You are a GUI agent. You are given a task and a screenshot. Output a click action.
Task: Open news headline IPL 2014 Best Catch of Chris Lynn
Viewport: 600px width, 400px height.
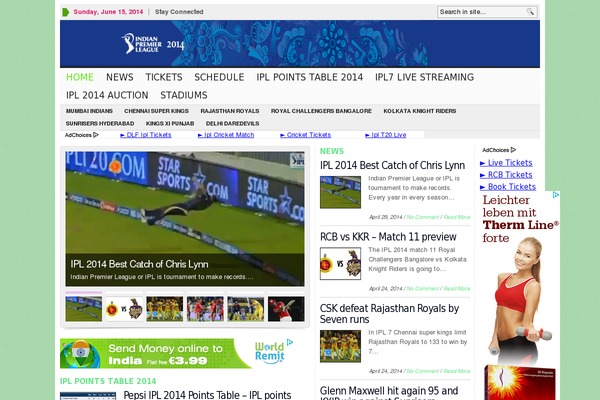392,165
